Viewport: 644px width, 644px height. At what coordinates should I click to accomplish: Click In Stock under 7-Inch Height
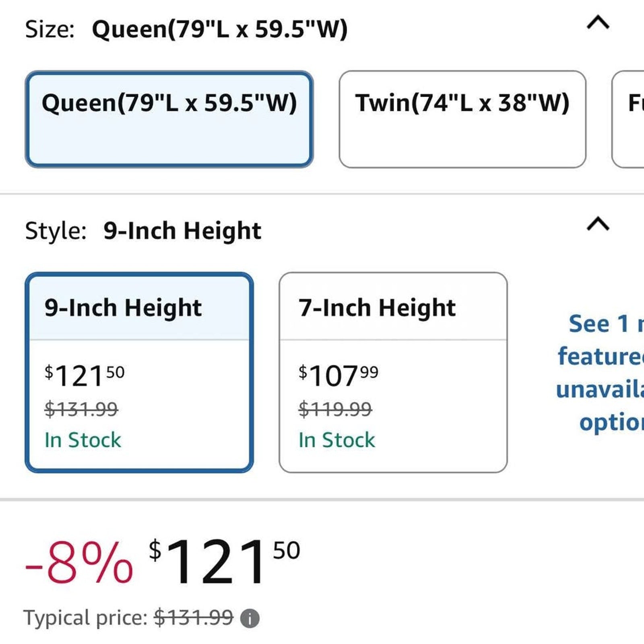point(336,440)
